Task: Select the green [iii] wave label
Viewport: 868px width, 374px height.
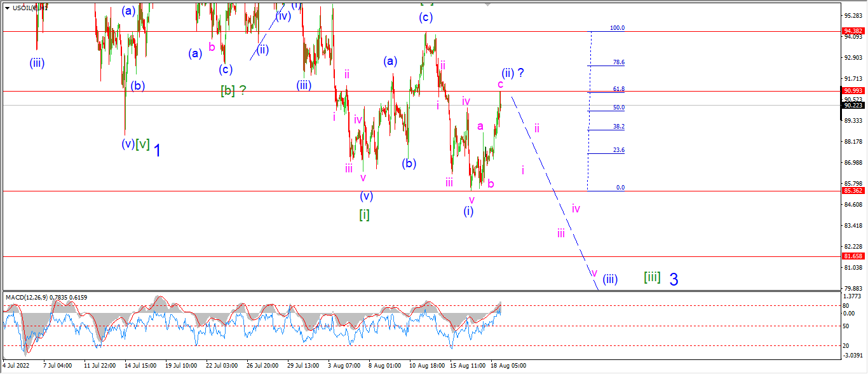Action: (x=652, y=277)
